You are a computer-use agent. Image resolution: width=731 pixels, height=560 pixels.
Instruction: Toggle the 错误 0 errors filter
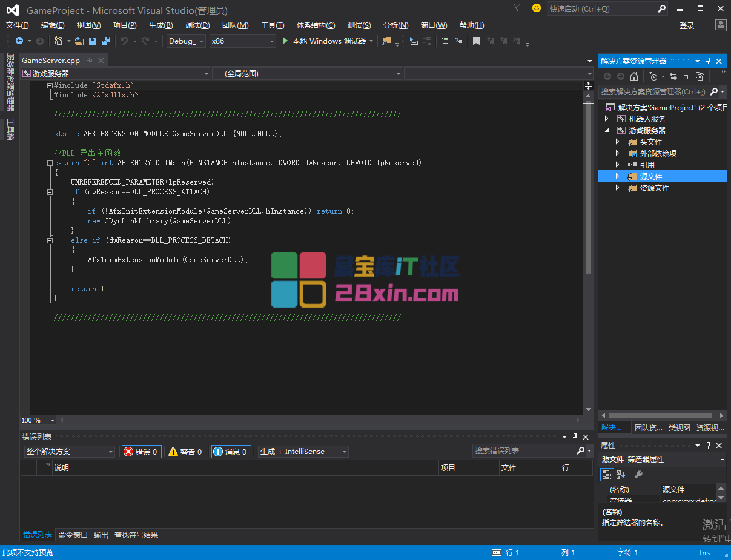pyautogui.click(x=142, y=452)
